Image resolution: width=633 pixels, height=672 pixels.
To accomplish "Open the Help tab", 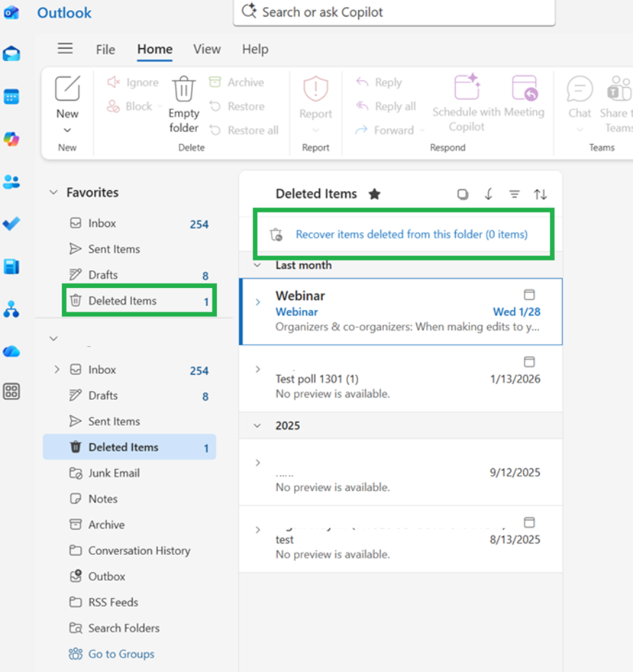I will pyautogui.click(x=255, y=50).
